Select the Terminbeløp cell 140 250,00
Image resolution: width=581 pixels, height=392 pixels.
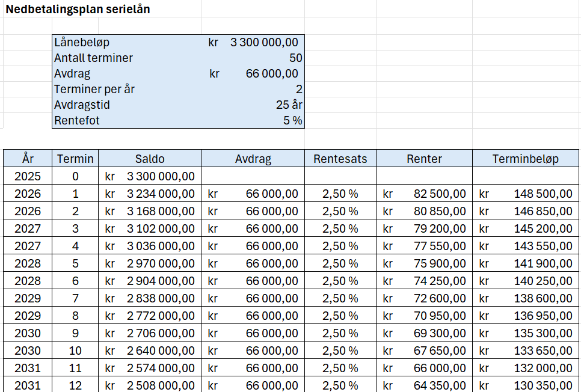[x=526, y=281]
